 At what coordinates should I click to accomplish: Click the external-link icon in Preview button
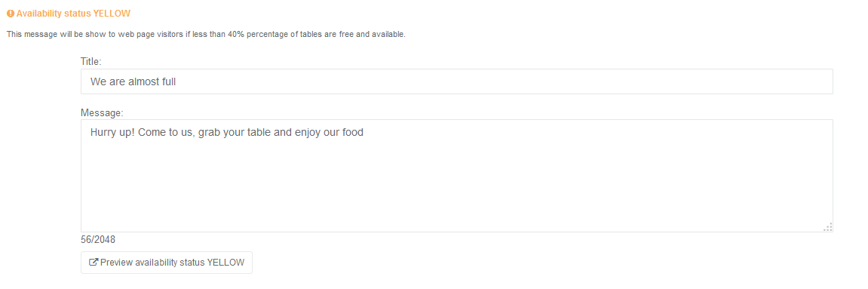pos(94,263)
